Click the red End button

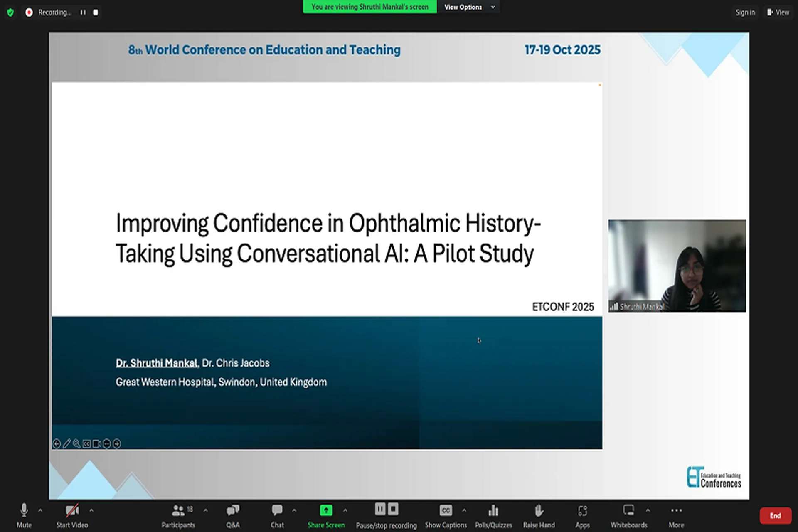[x=775, y=515]
